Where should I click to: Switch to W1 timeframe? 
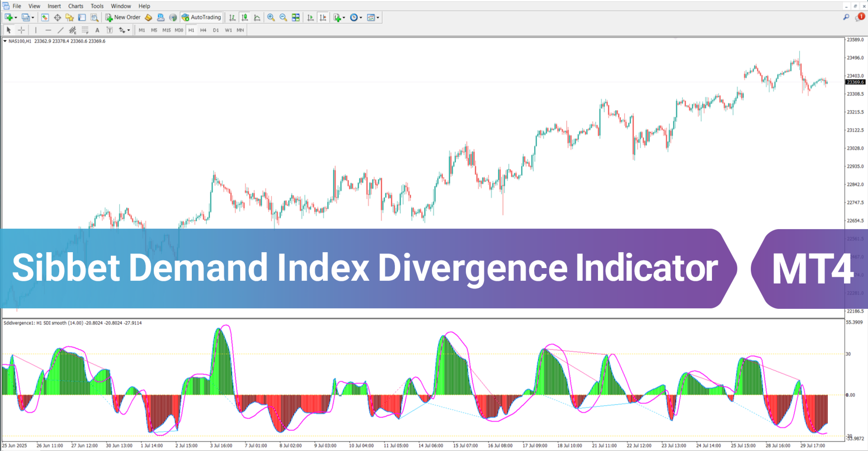(228, 30)
